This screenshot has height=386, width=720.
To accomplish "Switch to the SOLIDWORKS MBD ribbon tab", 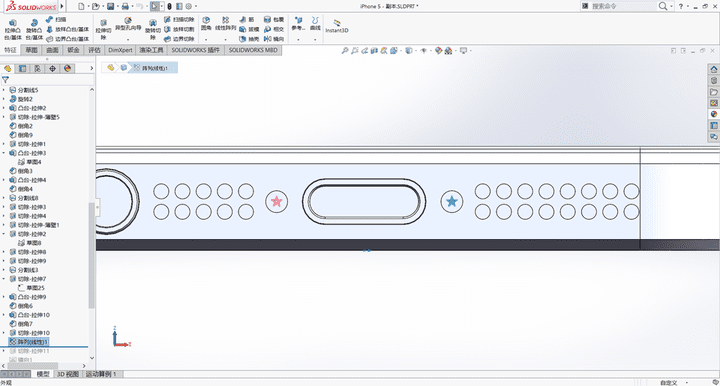I will tap(253, 50).
